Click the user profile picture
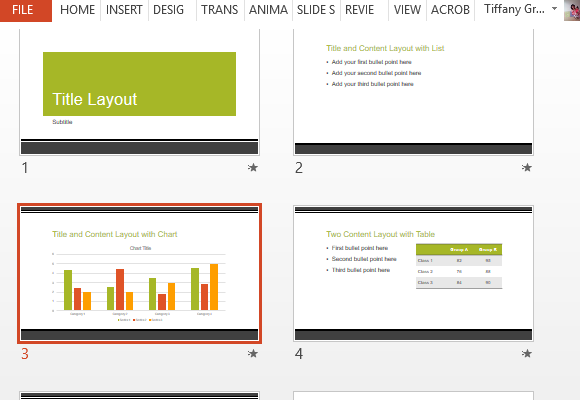The image size is (580, 400). [572, 10]
